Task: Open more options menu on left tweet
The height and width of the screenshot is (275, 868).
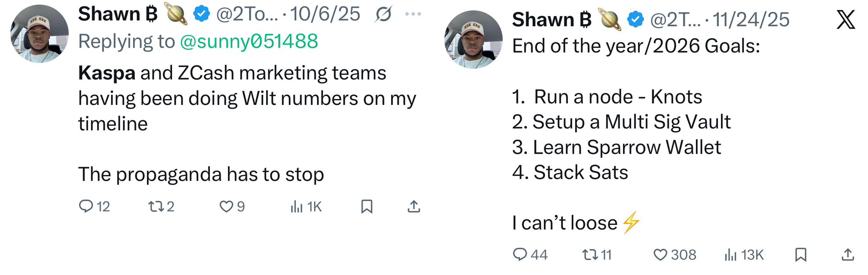Action: coord(413,14)
